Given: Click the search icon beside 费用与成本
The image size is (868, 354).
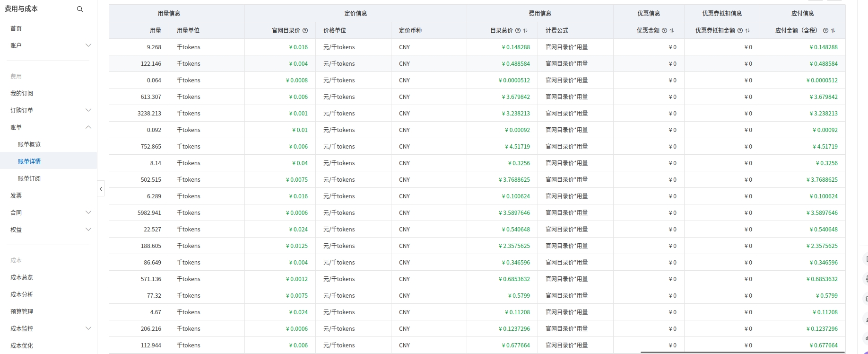Looking at the screenshot, I should [80, 9].
